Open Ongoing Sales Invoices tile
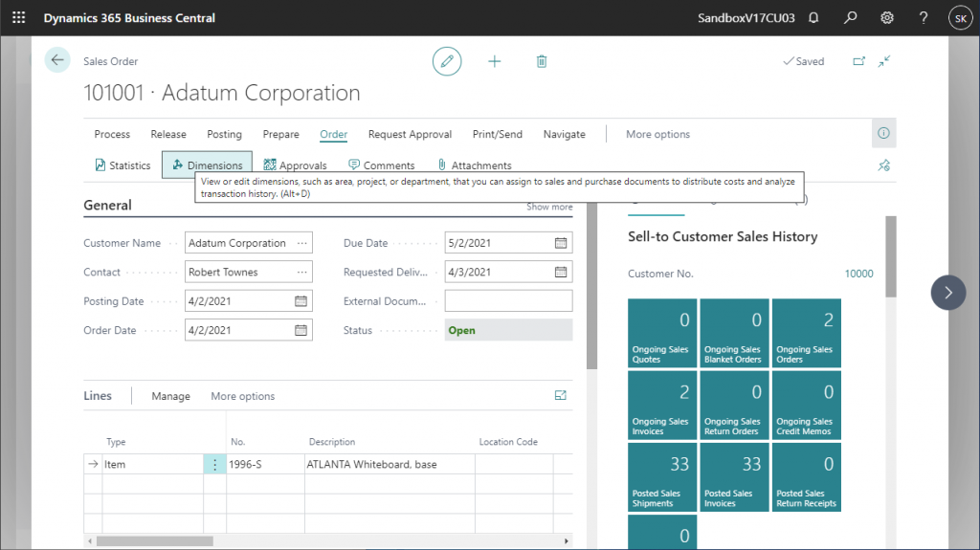 (662, 405)
